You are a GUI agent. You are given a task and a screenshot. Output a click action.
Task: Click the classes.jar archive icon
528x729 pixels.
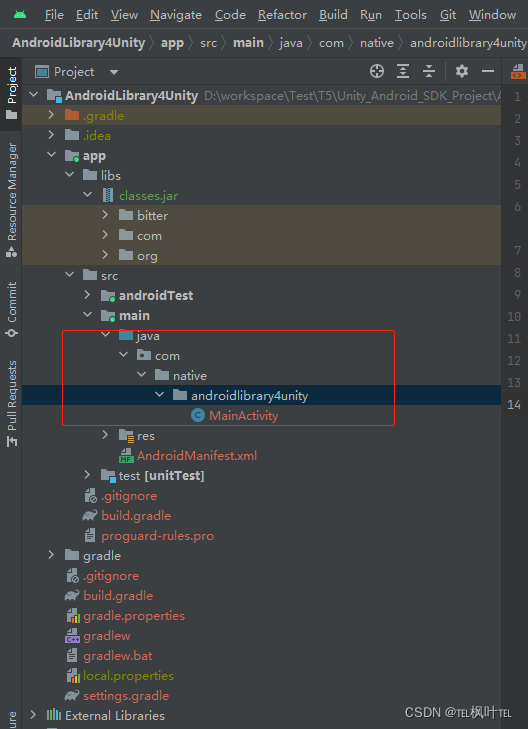(x=108, y=195)
